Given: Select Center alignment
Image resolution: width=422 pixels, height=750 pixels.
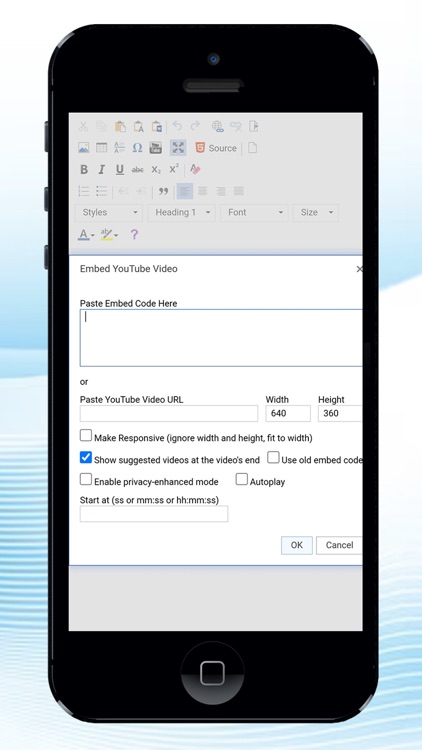Looking at the screenshot, I should pos(202,191).
